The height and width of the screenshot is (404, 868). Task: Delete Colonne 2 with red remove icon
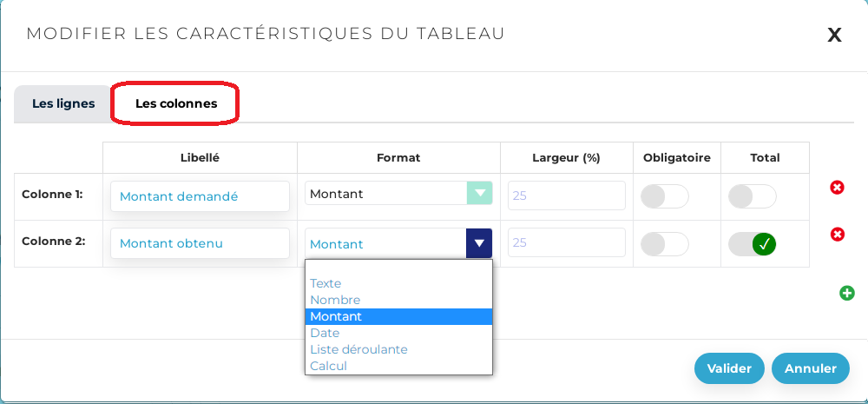(x=838, y=235)
